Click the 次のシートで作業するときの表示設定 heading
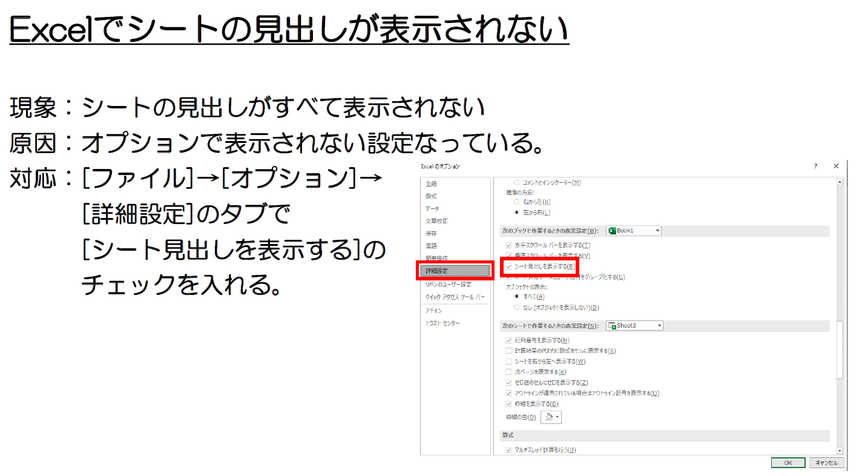The image size is (868, 476). point(550,326)
